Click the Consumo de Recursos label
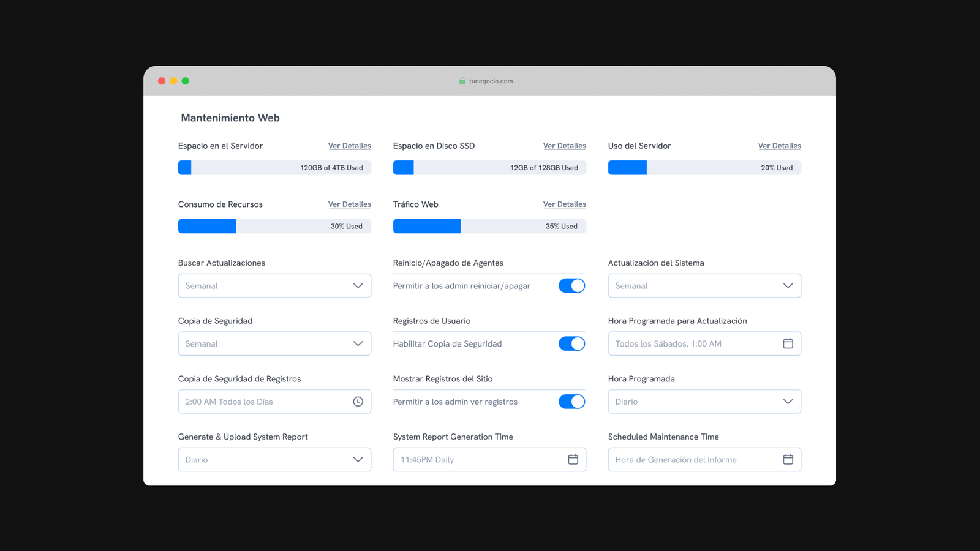The image size is (980, 551). coord(221,204)
